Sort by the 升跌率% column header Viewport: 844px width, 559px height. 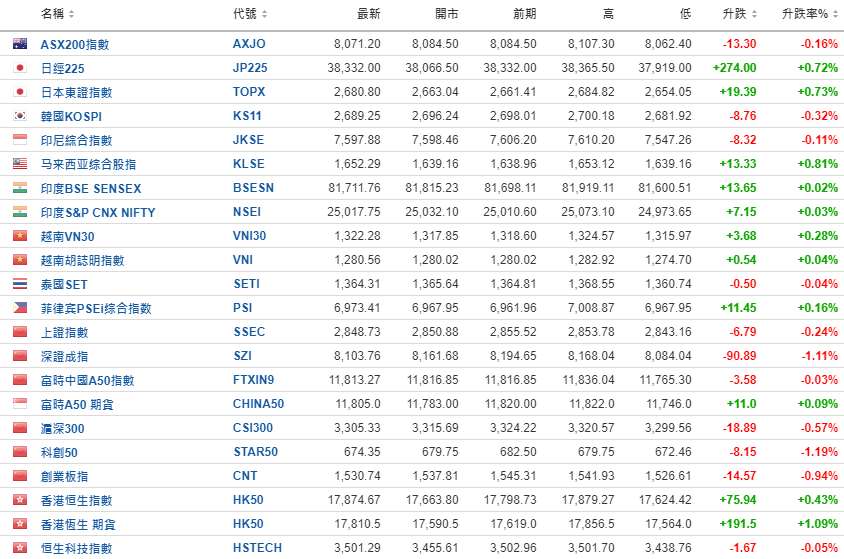pos(809,14)
